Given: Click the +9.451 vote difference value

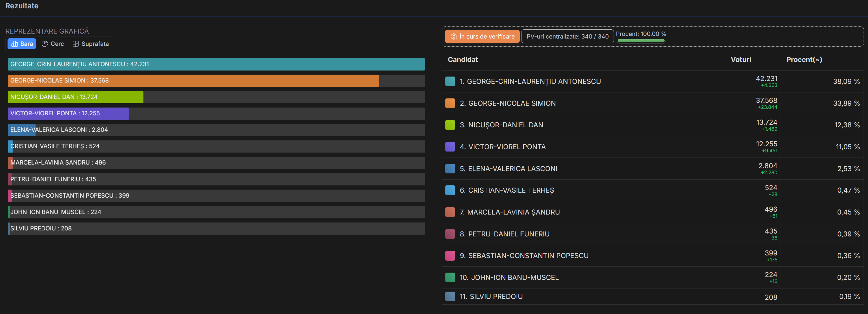Looking at the screenshot, I should pos(770,151).
